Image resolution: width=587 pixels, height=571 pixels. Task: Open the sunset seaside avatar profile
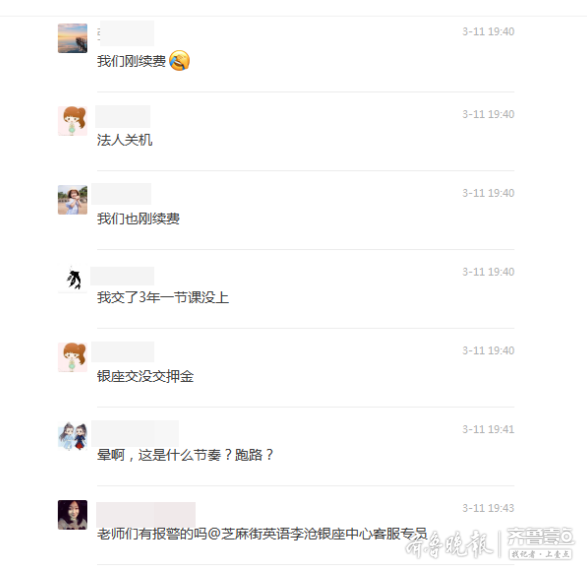(73, 38)
